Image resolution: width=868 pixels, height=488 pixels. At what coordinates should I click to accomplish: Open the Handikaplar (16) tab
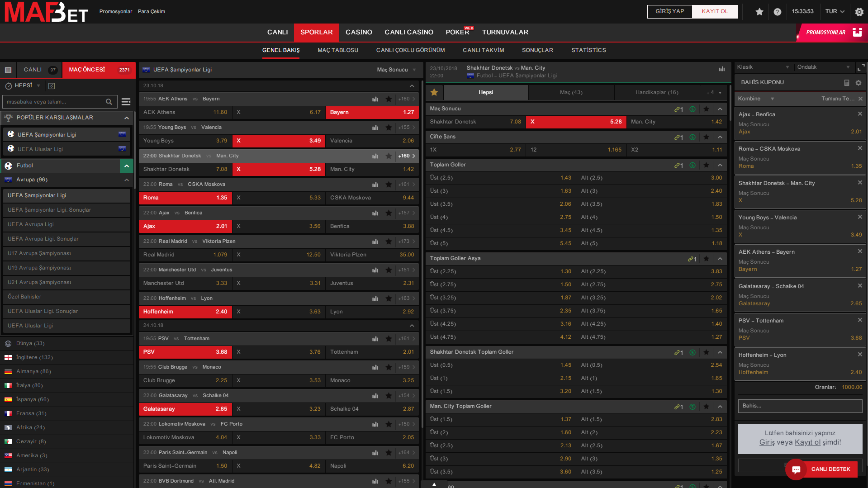coord(656,92)
